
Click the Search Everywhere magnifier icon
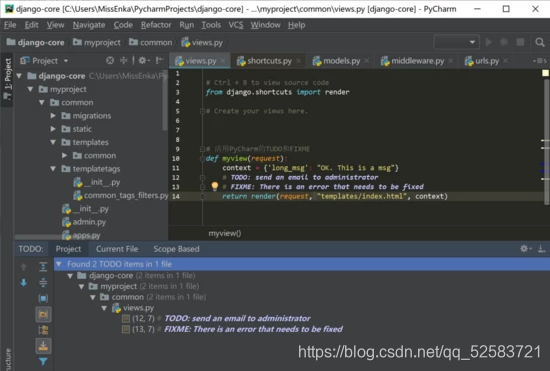pyautogui.click(x=540, y=42)
